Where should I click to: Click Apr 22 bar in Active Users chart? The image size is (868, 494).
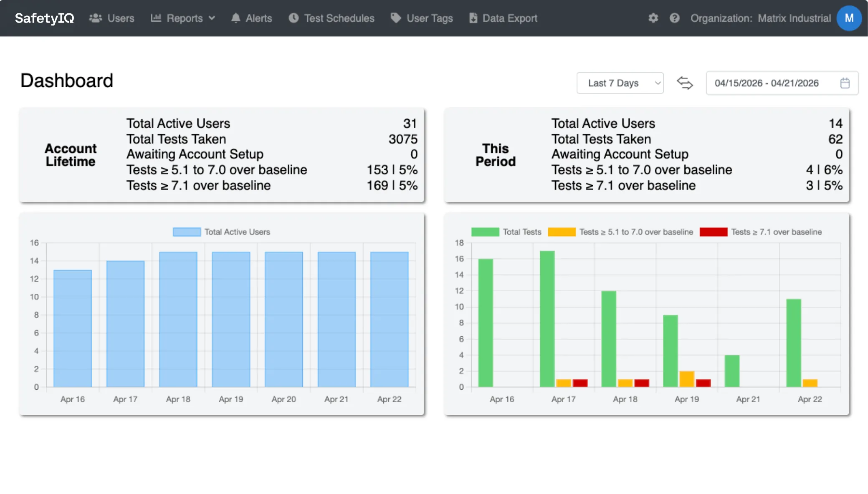point(389,319)
